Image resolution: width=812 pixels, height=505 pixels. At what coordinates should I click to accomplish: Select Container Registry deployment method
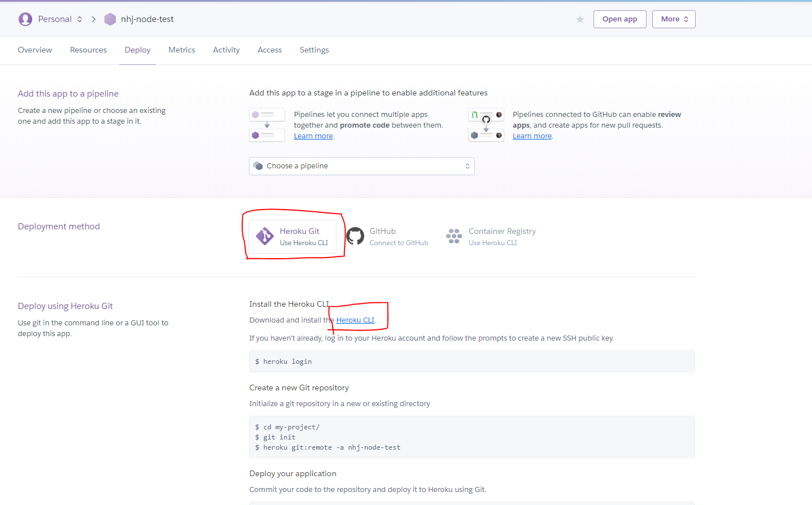coord(491,236)
